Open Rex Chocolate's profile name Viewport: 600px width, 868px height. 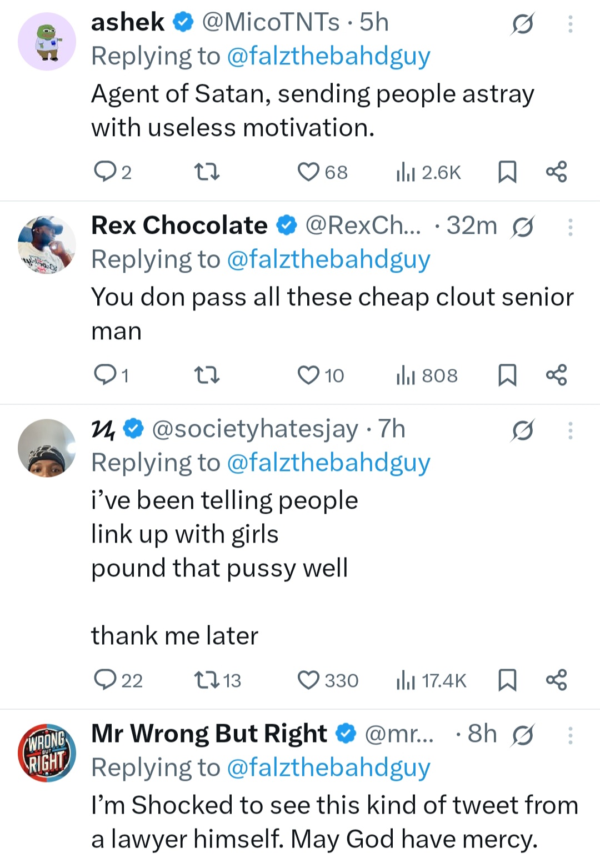pyautogui.click(x=179, y=225)
